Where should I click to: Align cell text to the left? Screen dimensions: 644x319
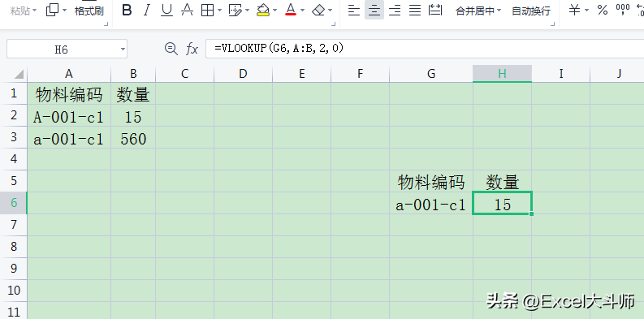[353, 11]
